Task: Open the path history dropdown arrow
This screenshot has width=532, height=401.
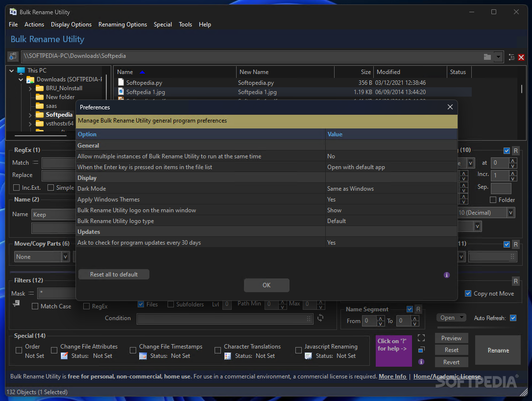Action: tap(498, 57)
